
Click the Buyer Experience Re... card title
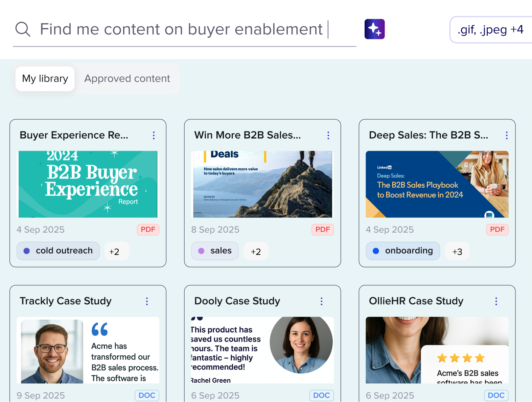74,135
